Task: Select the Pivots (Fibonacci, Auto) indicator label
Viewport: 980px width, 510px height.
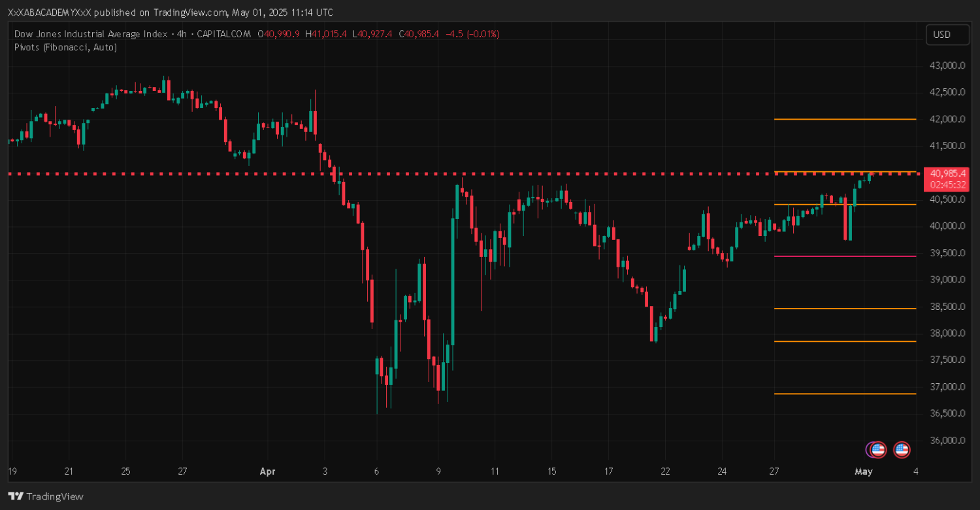Action: (x=65, y=47)
